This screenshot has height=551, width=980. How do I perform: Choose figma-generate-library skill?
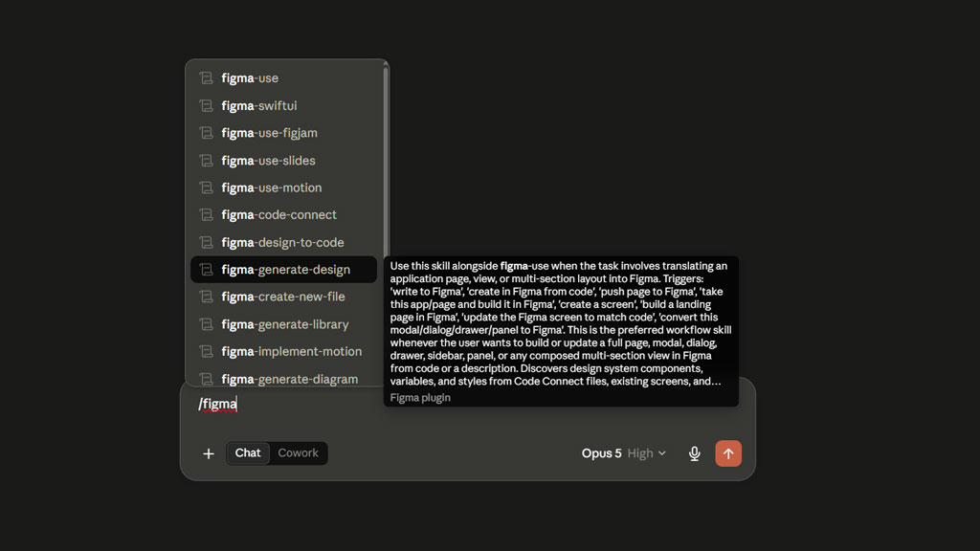tap(283, 324)
